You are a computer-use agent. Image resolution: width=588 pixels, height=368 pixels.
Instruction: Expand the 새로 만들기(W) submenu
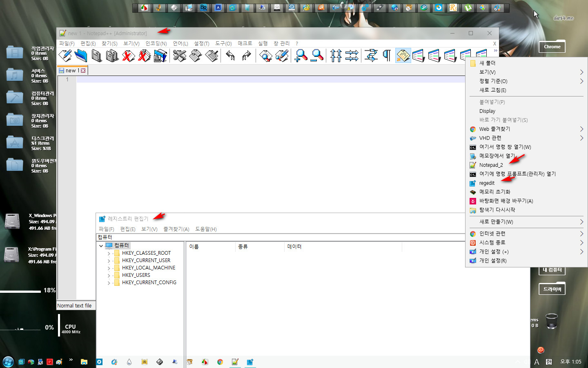tap(526, 222)
